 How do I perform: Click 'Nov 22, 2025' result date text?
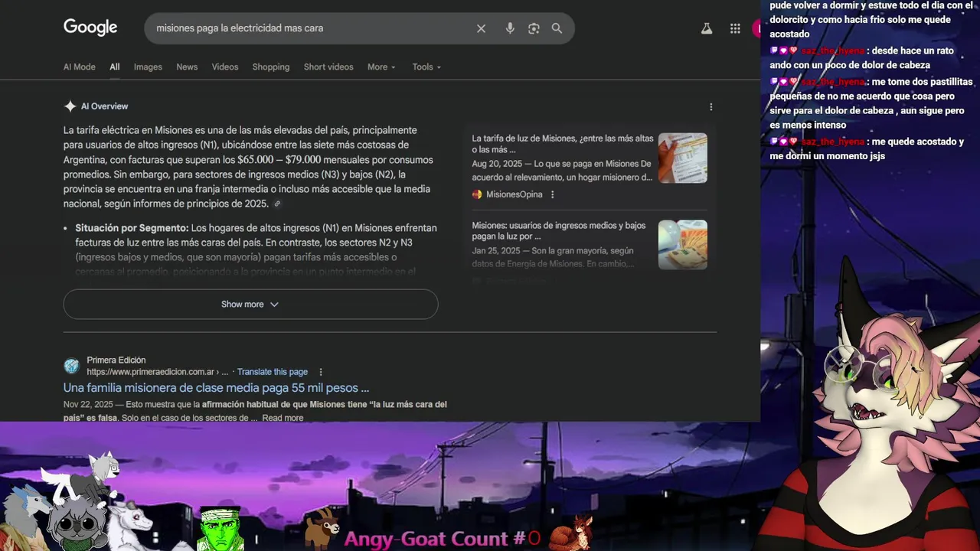[x=88, y=404]
